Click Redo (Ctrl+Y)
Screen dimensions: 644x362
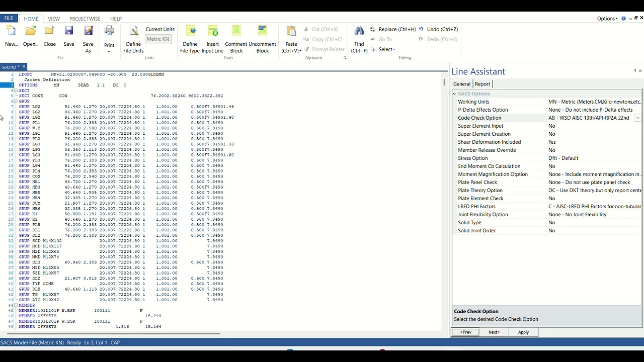(x=438, y=39)
